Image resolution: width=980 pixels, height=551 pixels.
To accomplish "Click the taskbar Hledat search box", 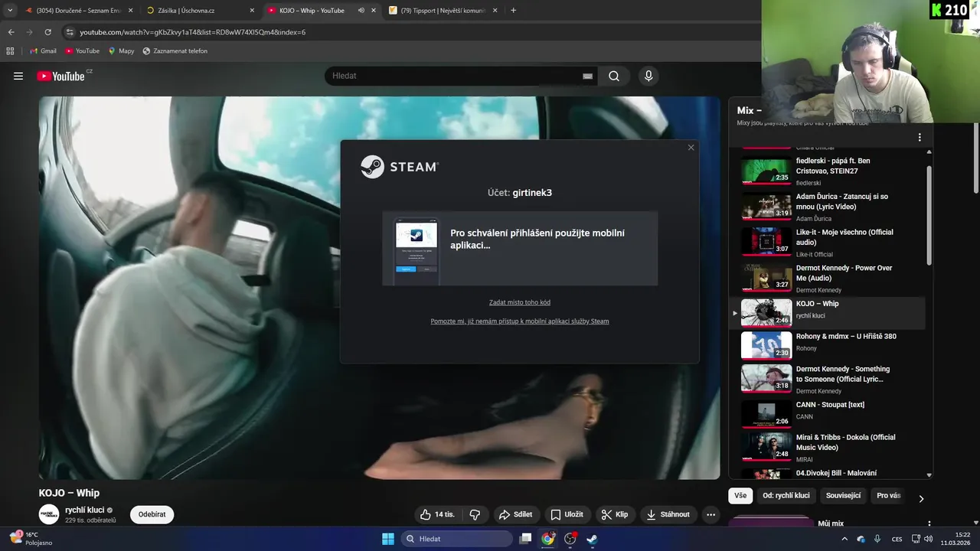I will coord(457,539).
